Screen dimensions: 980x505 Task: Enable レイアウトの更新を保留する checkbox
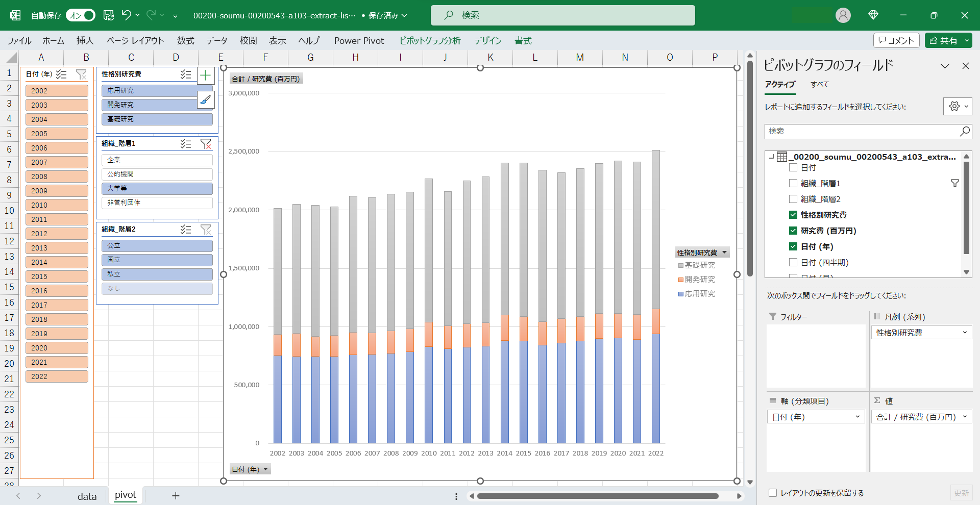click(x=773, y=493)
